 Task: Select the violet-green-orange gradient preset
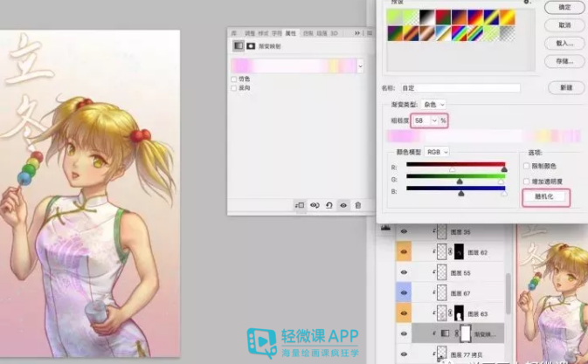tap(395, 33)
